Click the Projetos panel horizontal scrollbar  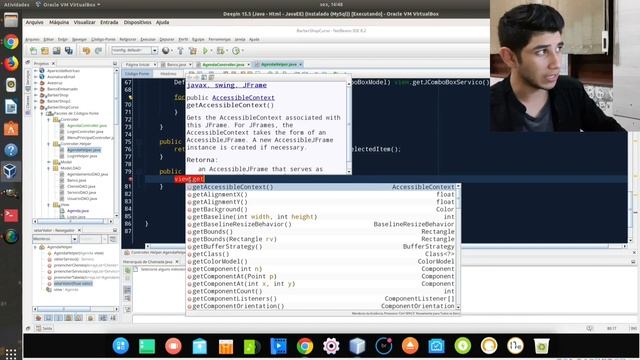pos(73,221)
